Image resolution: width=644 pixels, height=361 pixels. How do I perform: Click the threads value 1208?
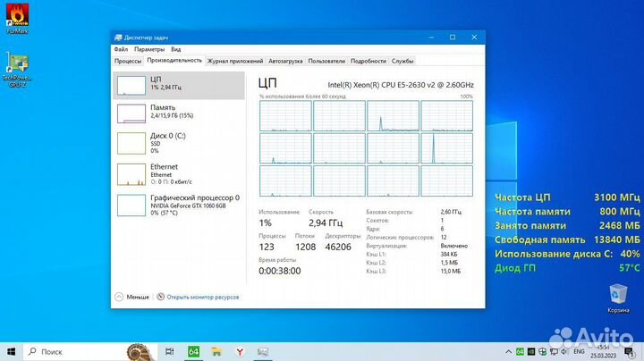(x=306, y=247)
